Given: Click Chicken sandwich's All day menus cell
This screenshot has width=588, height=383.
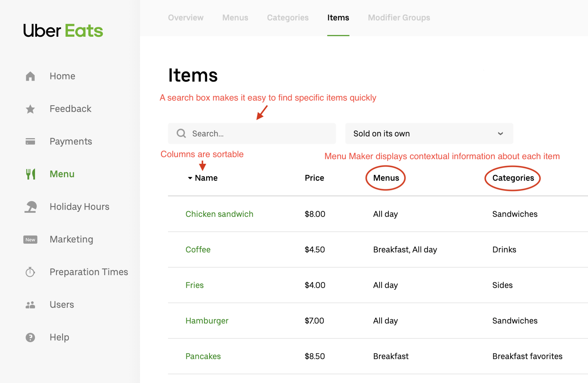Looking at the screenshot, I should 385,214.
